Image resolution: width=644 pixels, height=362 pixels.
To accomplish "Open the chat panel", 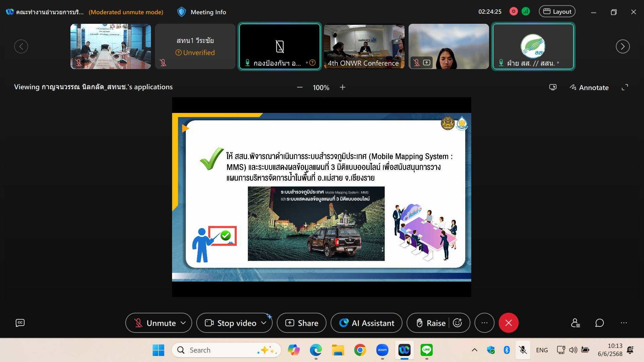I will pyautogui.click(x=599, y=323).
